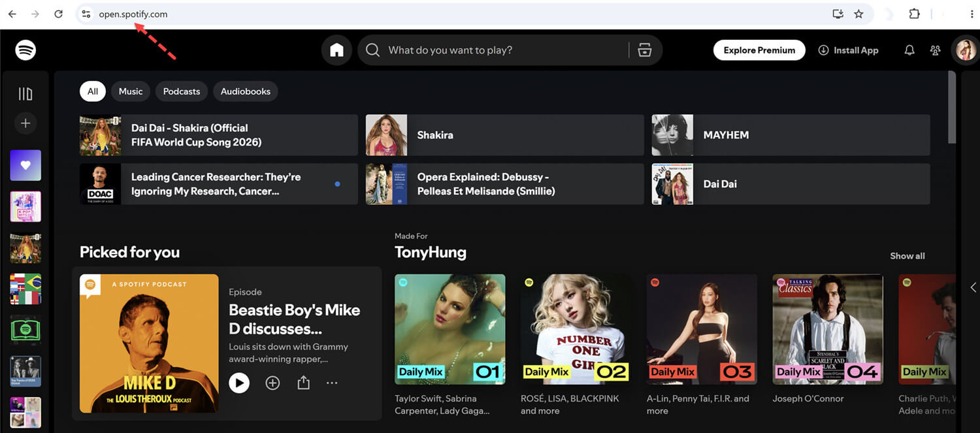
Task: Click the search magnifier icon
Action: pyautogui.click(x=372, y=50)
